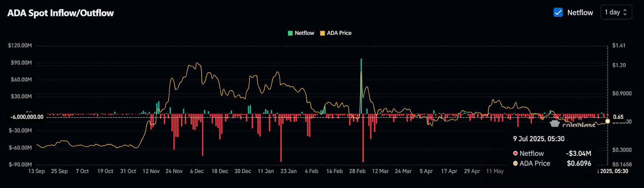Open the 1 day interval dropdown
644x188 pixels.
[x=616, y=12]
